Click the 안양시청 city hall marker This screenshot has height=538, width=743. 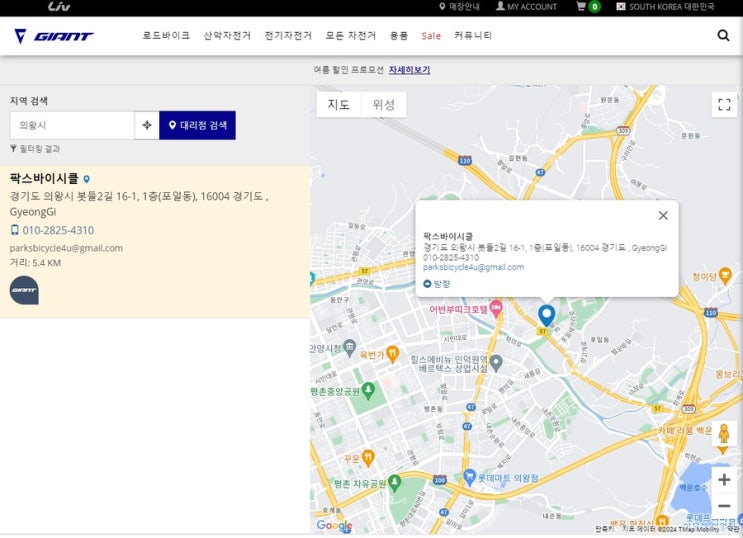(350, 348)
